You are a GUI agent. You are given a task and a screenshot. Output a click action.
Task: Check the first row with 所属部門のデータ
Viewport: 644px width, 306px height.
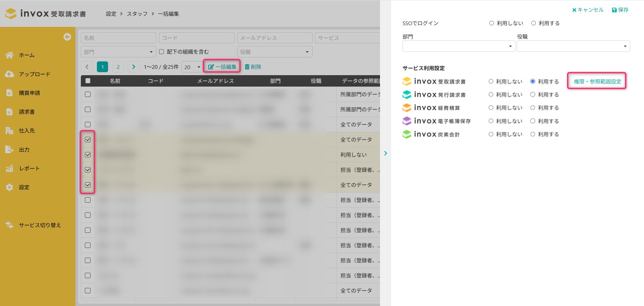pyautogui.click(x=88, y=94)
